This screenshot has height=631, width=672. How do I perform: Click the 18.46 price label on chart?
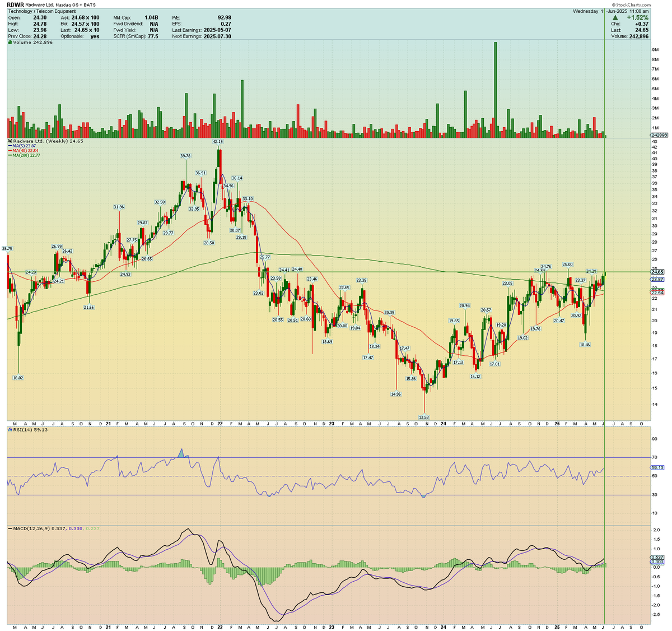click(585, 345)
